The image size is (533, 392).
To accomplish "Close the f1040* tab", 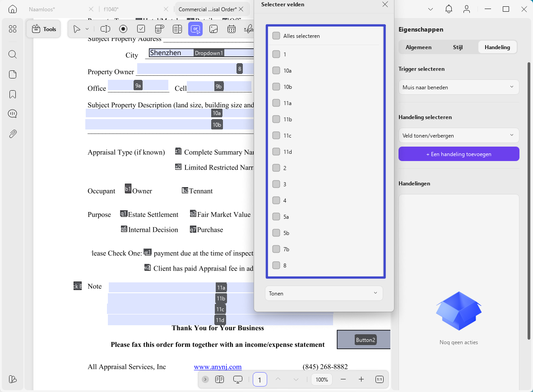I will tap(166, 9).
